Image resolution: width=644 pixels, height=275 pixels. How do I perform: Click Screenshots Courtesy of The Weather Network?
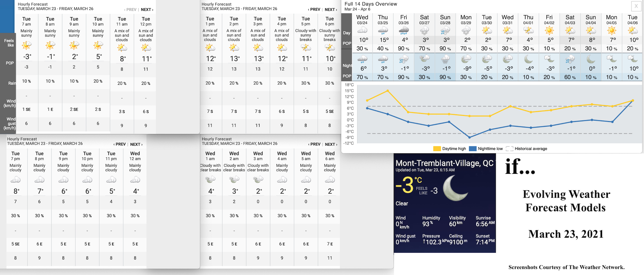(566, 267)
